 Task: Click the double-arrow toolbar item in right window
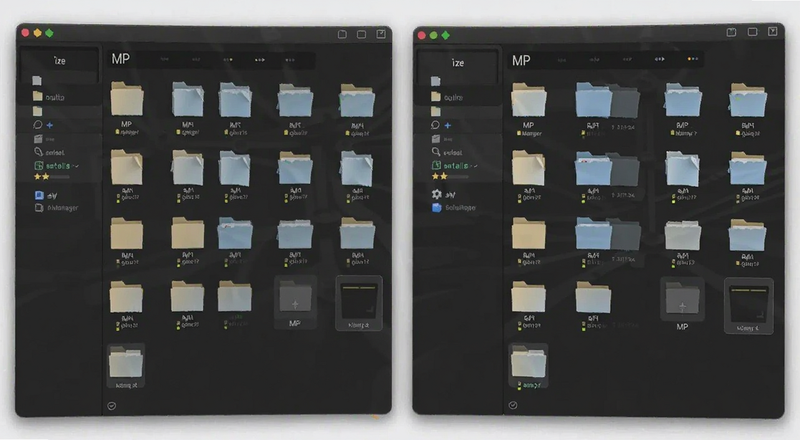pyautogui.click(x=659, y=59)
